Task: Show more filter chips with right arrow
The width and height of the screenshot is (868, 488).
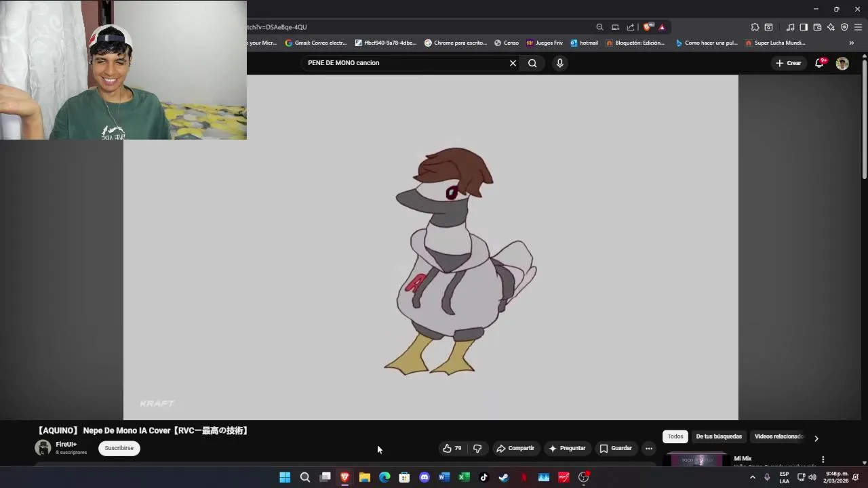Action: point(816,439)
